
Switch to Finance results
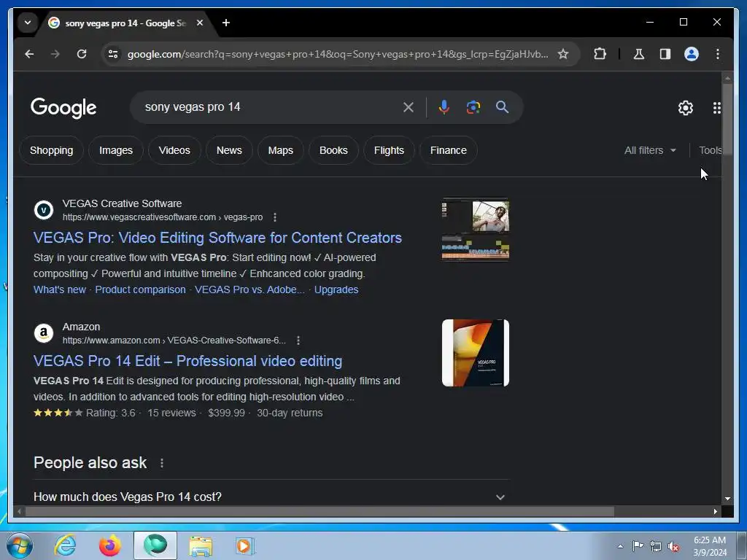pyautogui.click(x=449, y=150)
